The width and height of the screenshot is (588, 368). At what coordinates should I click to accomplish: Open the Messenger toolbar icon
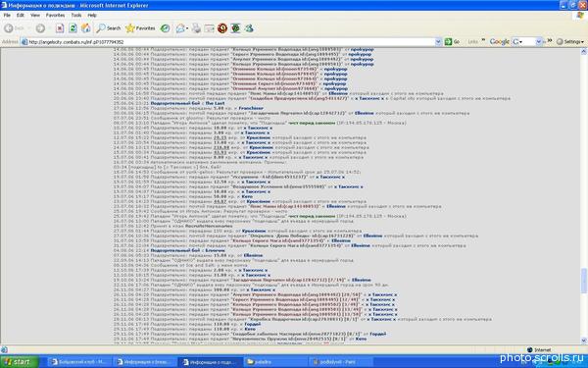[x=249, y=28]
